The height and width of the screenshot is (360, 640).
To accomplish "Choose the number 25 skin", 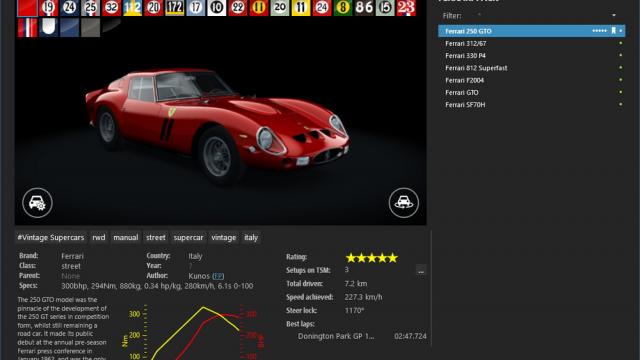I will point(90,8).
